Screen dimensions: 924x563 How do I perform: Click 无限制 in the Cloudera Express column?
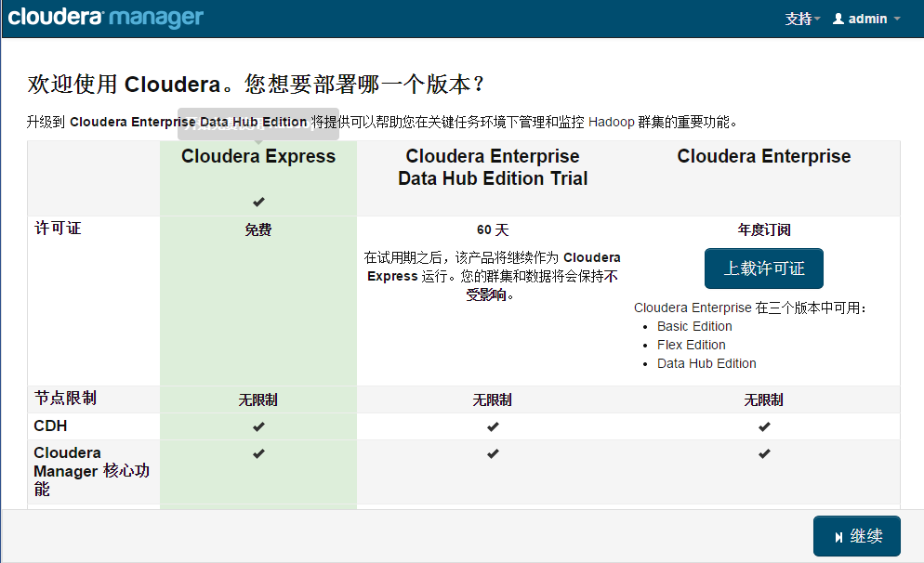(x=258, y=399)
